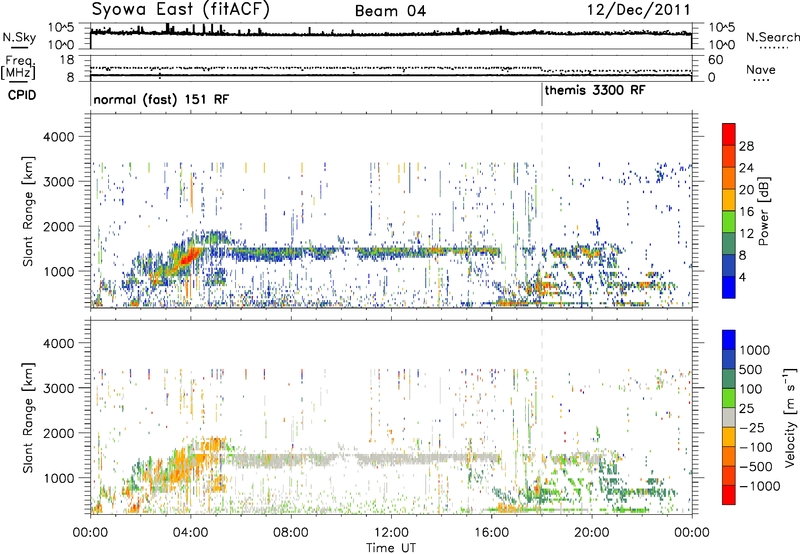Viewport: 800px width, 554px height.
Task: Click the gray segment of velocity colorbar
Action: click(x=729, y=417)
